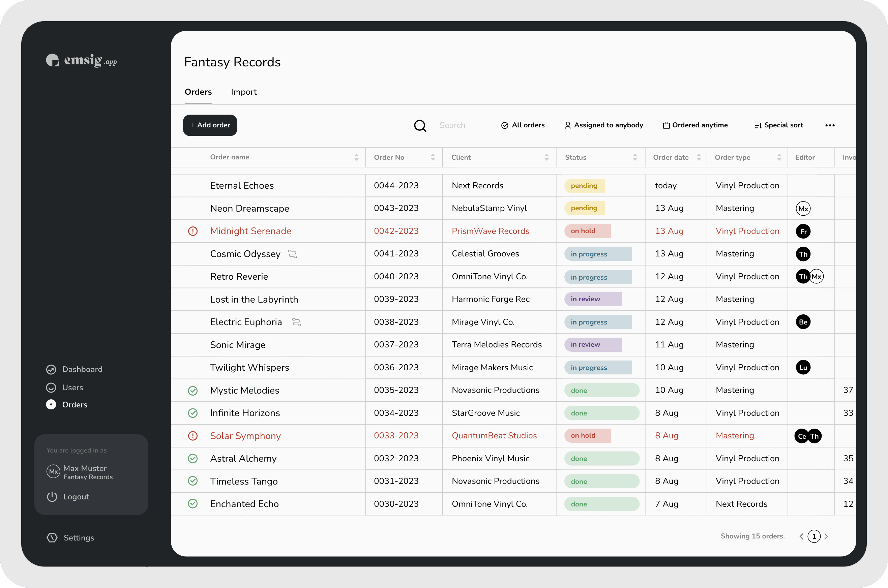The image size is (888, 588).
Task: Open the overflow menu next to Special sort
Action: coord(830,125)
